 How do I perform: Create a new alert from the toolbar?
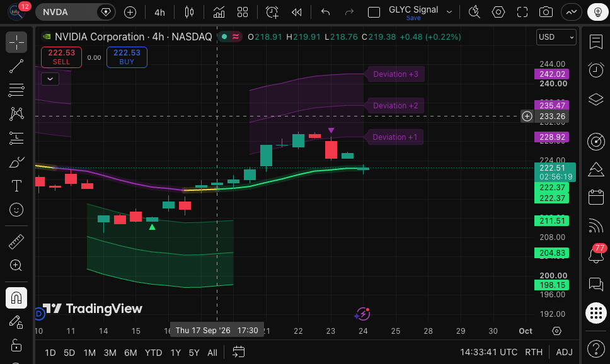tap(272, 13)
